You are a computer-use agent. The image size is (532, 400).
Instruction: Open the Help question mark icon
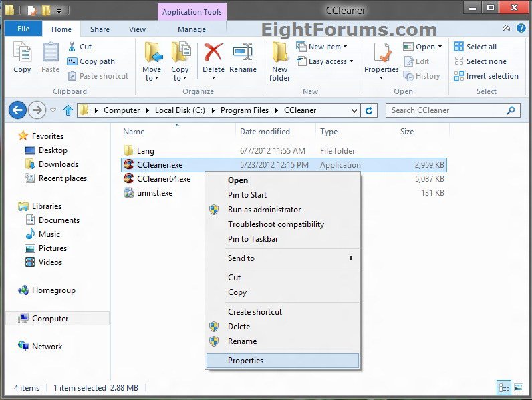521,29
